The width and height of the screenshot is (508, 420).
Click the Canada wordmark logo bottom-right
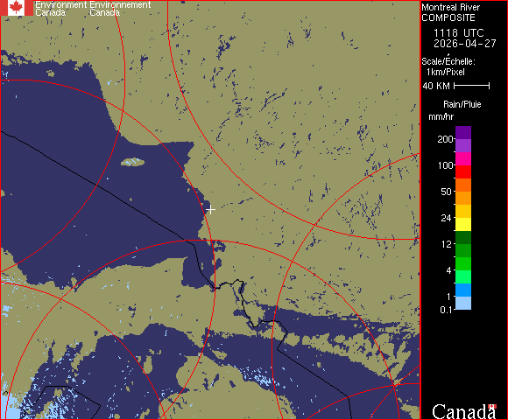464,411
